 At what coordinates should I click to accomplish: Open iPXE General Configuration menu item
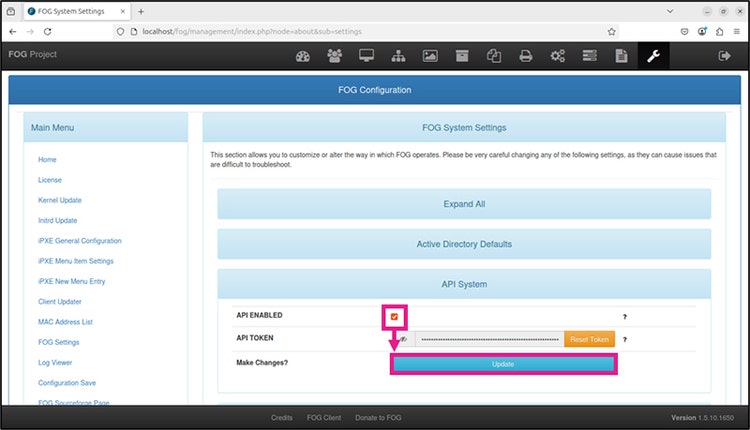point(79,241)
